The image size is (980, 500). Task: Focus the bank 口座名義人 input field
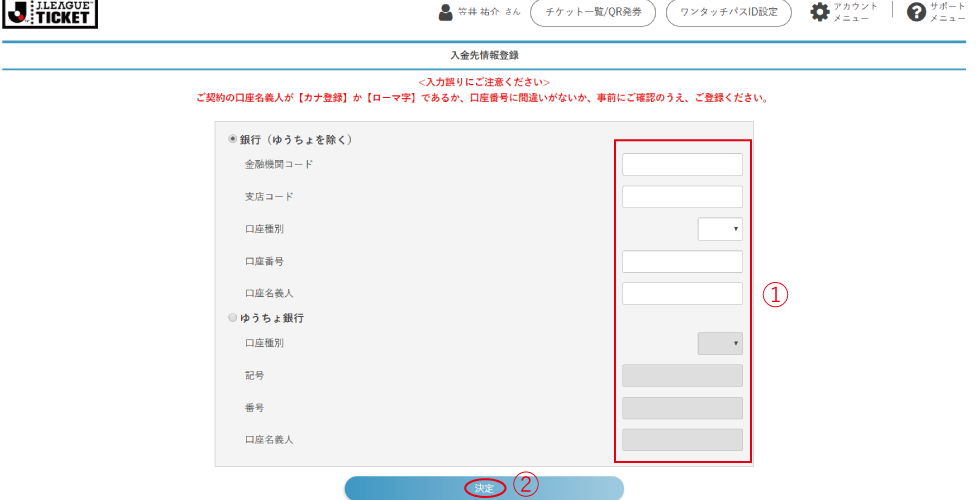click(682, 294)
